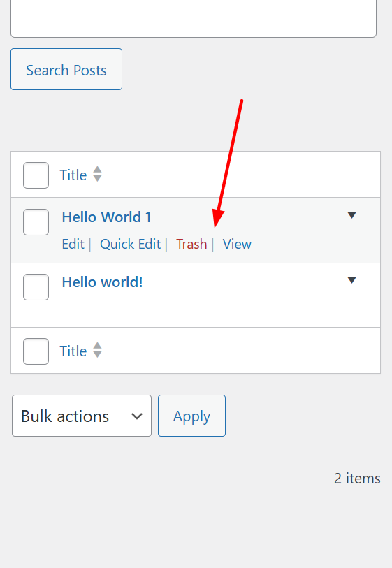Image resolution: width=392 pixels, height=568 pixels.
Task: Sort by the top Title column link
Action: (73, 175)
